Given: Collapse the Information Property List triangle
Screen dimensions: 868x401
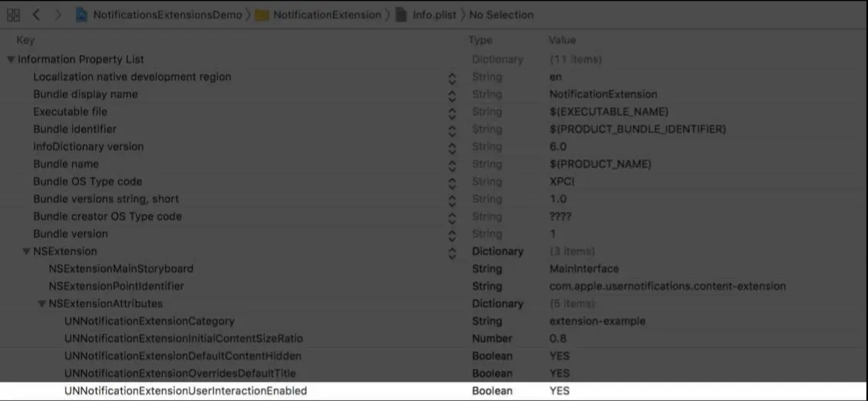Looking at the screenshot, I should tap(11, 59).
